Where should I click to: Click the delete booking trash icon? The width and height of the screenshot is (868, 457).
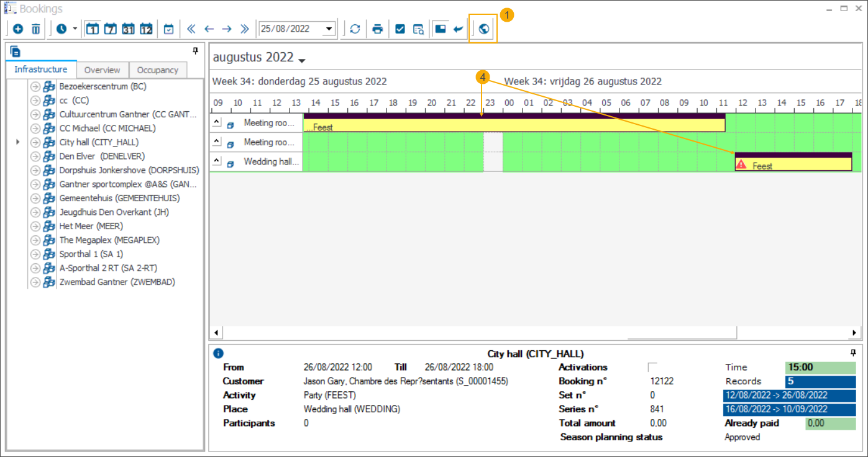click(36, 29)
